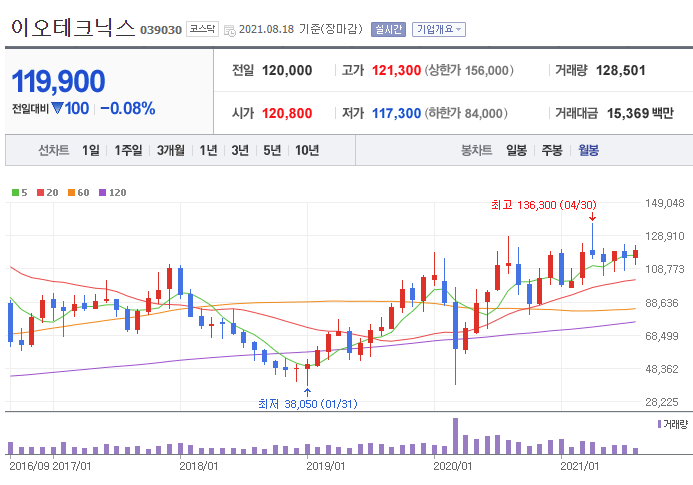The width and height of the screenshot is (693, 485).
Task: Click the 2021/01 x-axis label
Action: [580, 466]
